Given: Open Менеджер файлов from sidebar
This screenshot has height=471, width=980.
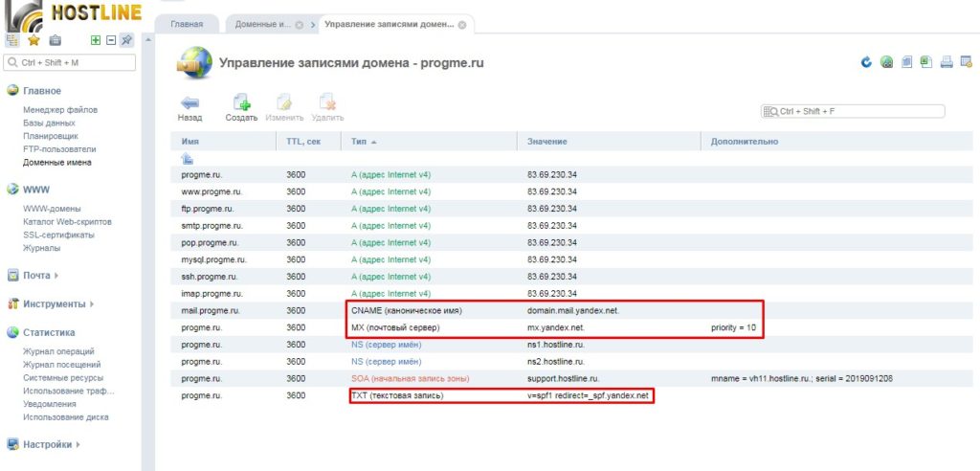Looking at the screenshot, I should [x=60, y=109].
